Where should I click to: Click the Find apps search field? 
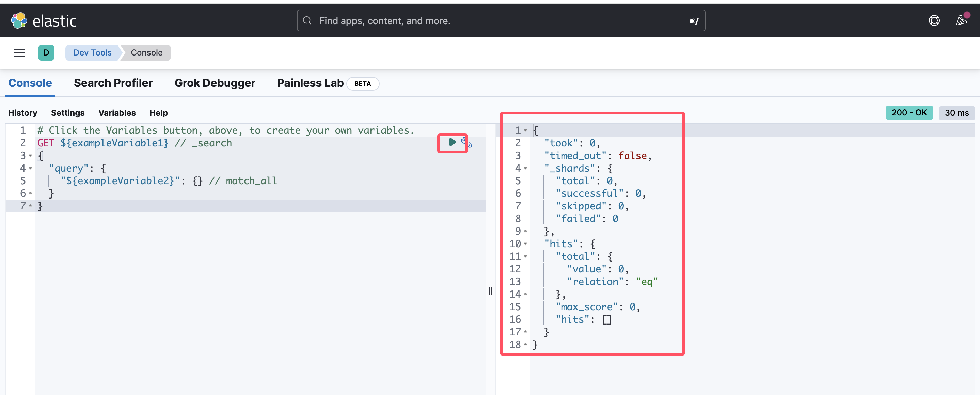[494, 20]
